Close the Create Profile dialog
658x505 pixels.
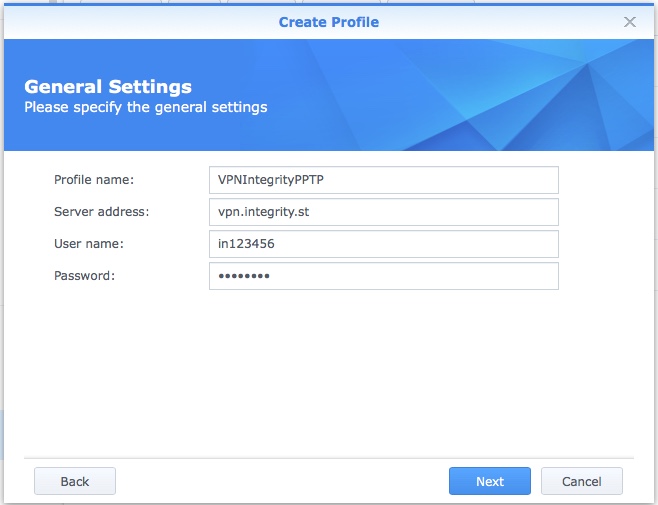630,21
